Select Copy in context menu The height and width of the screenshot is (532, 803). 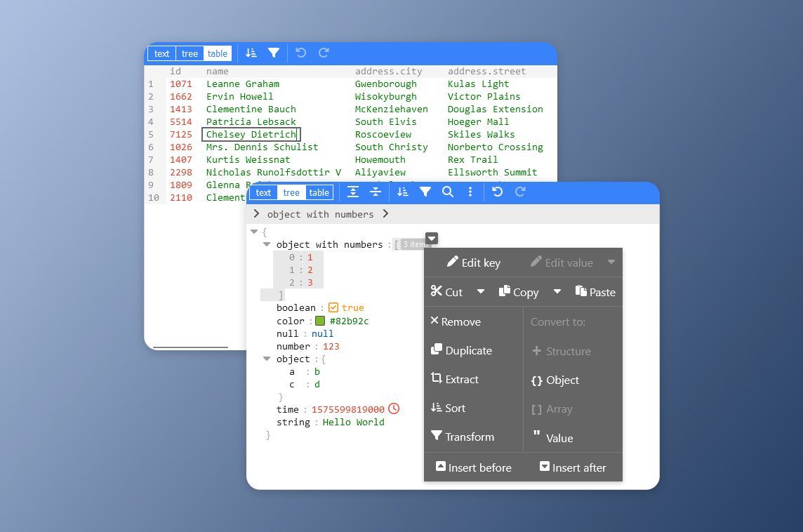point(519,291)
